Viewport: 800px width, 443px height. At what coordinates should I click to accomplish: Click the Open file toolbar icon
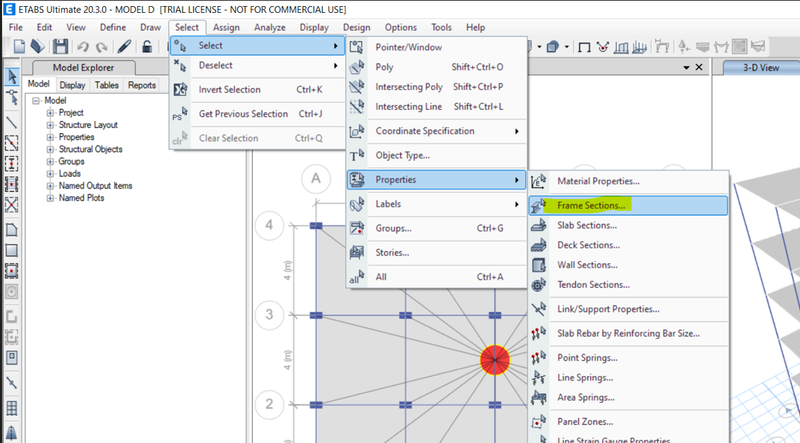37,47
